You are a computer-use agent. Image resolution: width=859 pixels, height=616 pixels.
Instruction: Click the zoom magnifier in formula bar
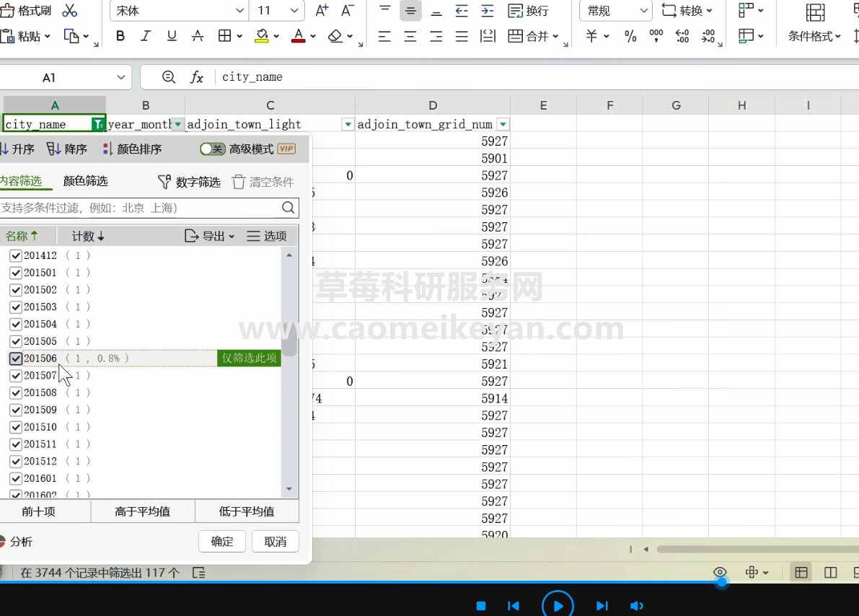[x=169, y=77]
